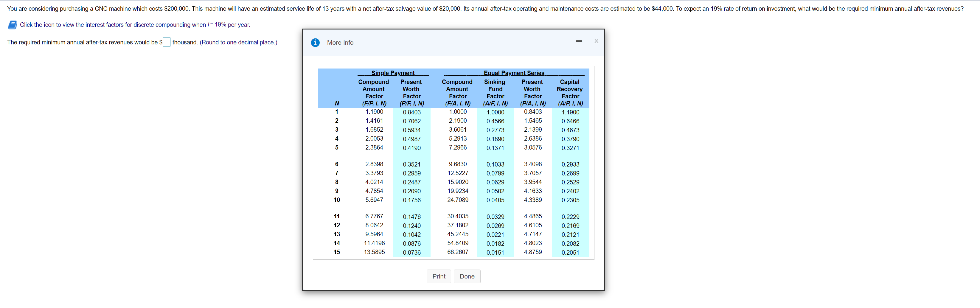Minimize the More Info dialog
The width and height of the screenshot is (980, 308).
(579, 41)
